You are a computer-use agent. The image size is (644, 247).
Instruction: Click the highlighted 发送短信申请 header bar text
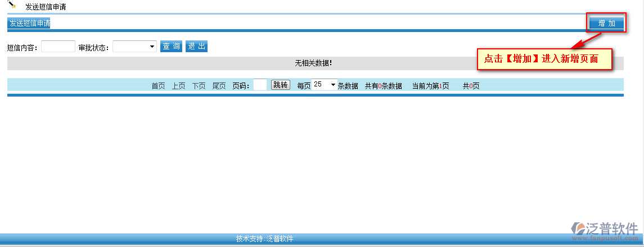[x=29, y=24]
